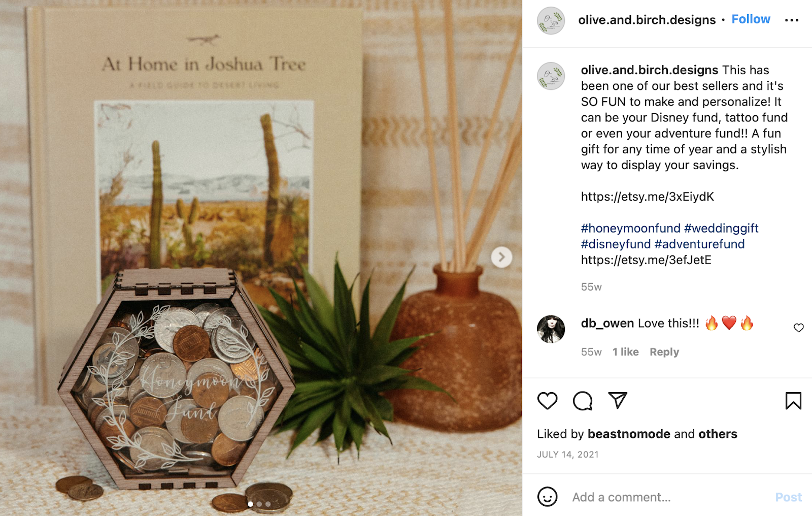Click olive.and.birch.designs header profile picture

551,21
